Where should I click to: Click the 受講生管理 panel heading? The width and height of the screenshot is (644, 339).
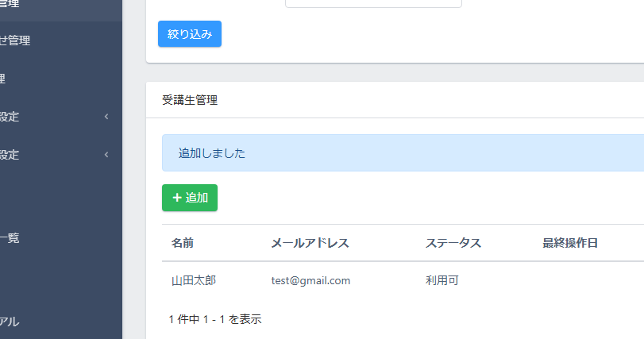pos(190,100)
